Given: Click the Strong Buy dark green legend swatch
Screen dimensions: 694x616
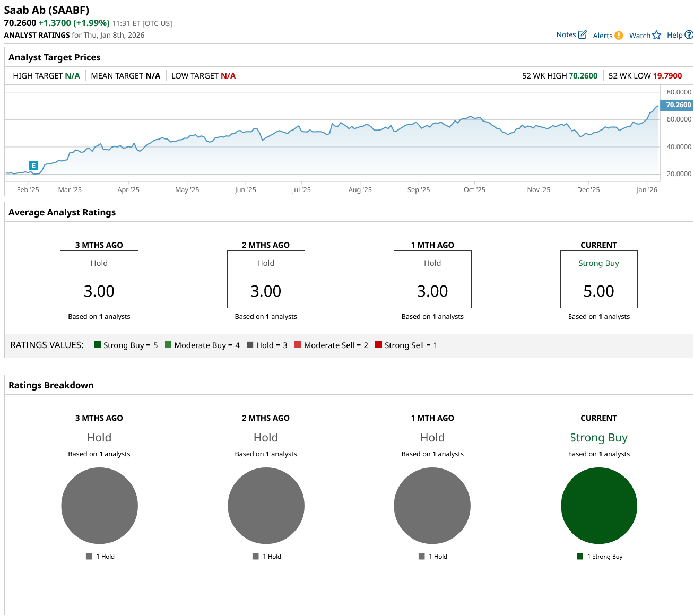Looking at the screenshot, I should [x=97, y=345].
